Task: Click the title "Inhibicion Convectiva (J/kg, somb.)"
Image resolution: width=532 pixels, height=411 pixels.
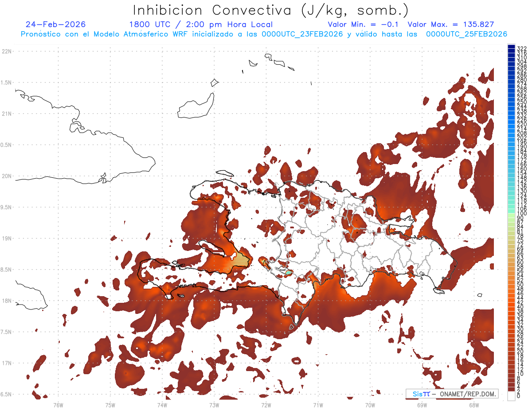Action: pyautogui.click(x=270, y=10)
